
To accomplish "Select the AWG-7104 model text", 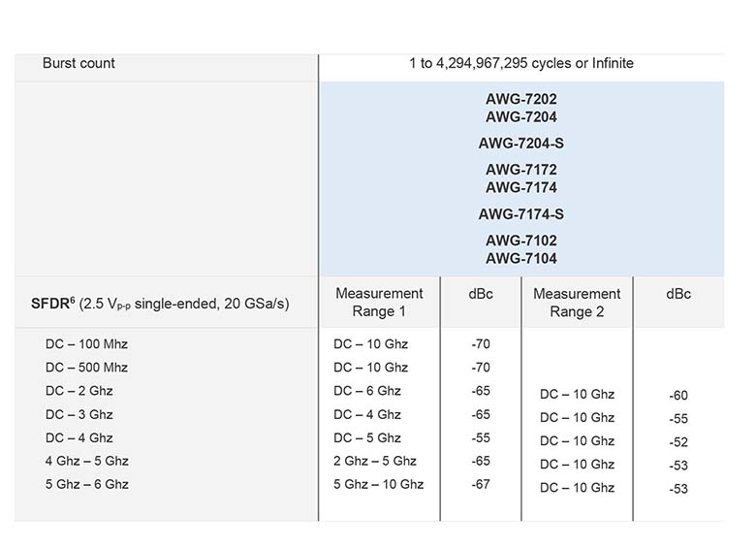I will [x=521, y=259].
